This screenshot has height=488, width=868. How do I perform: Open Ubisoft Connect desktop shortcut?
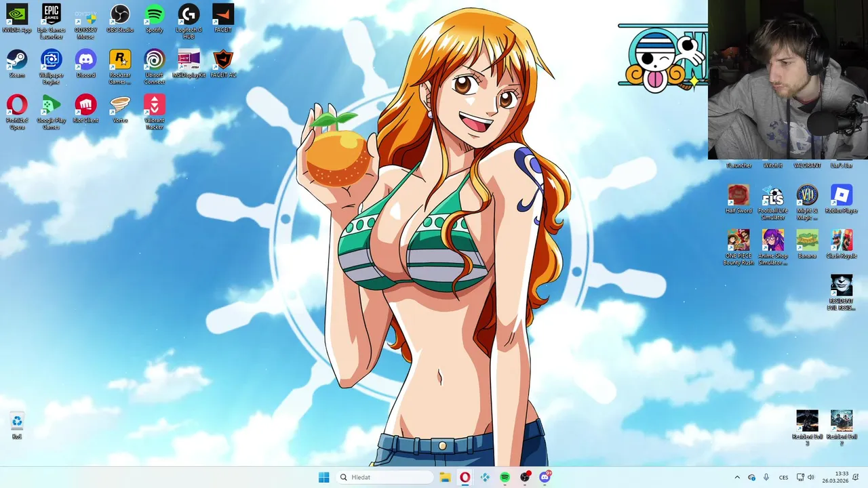tap(154, 66)
